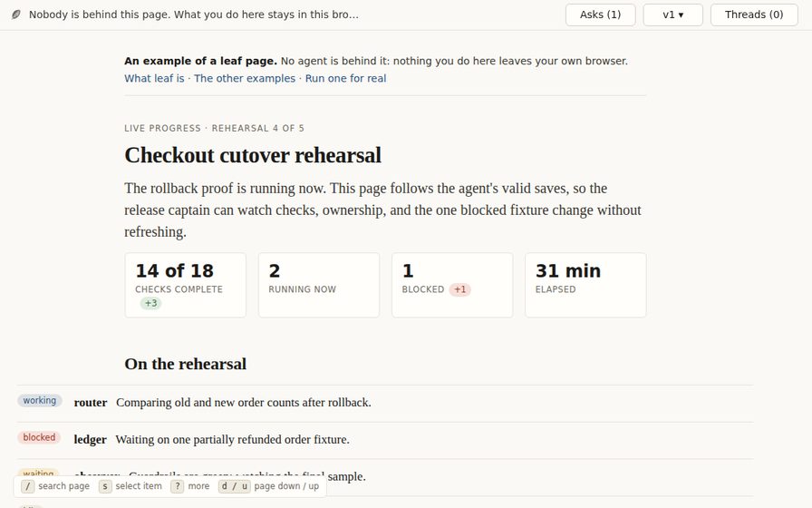Select the router row in rehearsal list

point(385,404)
